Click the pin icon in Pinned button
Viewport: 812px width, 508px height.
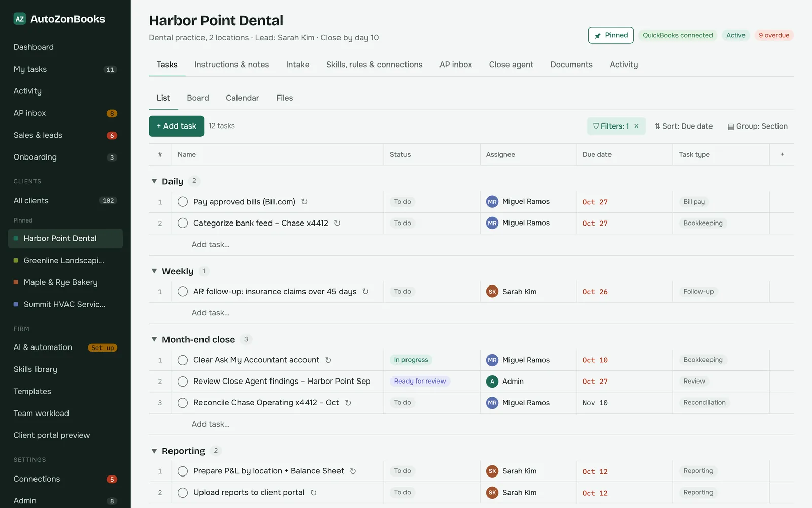pos(598,36)
